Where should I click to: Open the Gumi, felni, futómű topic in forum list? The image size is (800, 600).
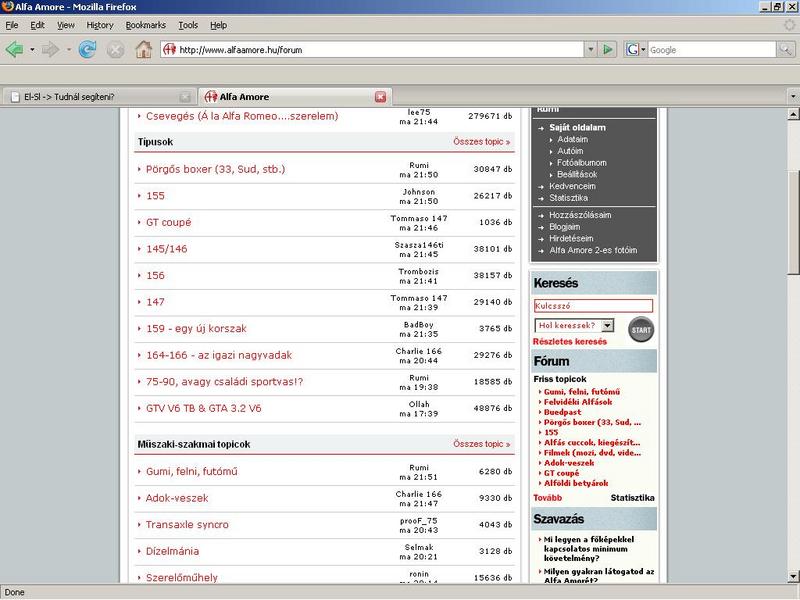tap(192, 471)
